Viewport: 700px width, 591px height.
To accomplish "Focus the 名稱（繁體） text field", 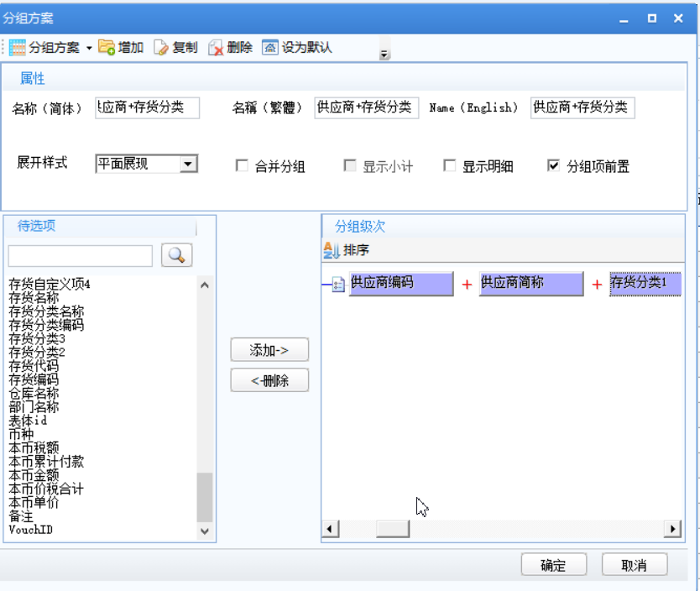I will pyautogui.click(x=367, y=107).
